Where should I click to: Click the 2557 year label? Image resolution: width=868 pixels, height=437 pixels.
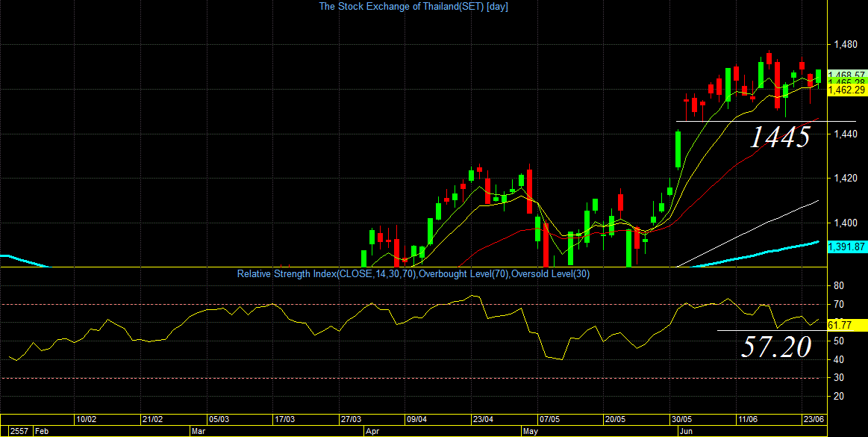(20, 430)
